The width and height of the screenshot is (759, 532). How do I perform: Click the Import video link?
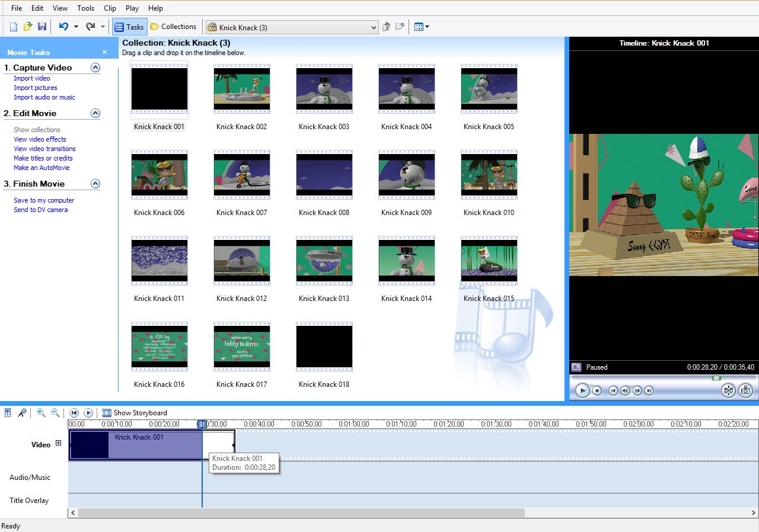[32, 78]
